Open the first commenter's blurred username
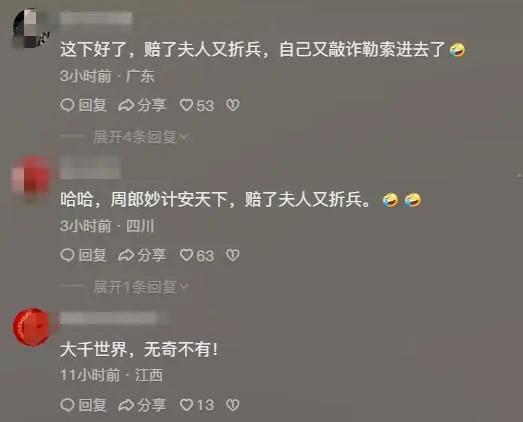 [x=96, y=18]
